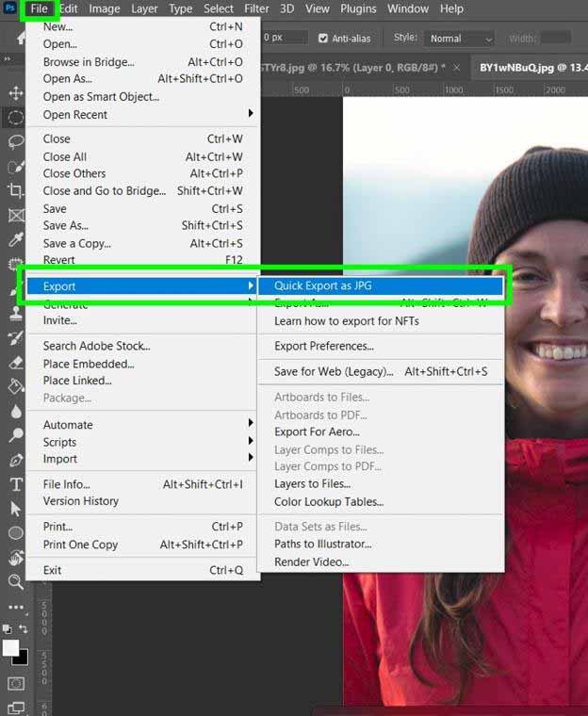Select the Move tool

tap(16, 93)
